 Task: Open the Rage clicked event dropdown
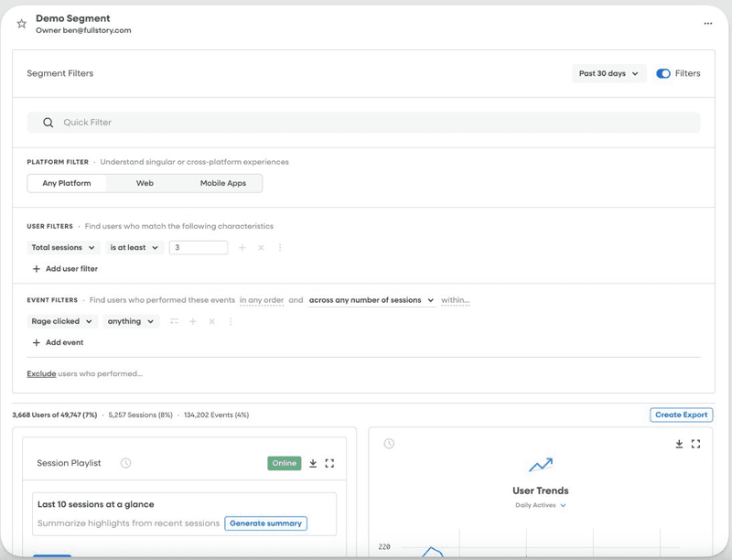pyautogui.click(x=63, y=321)
